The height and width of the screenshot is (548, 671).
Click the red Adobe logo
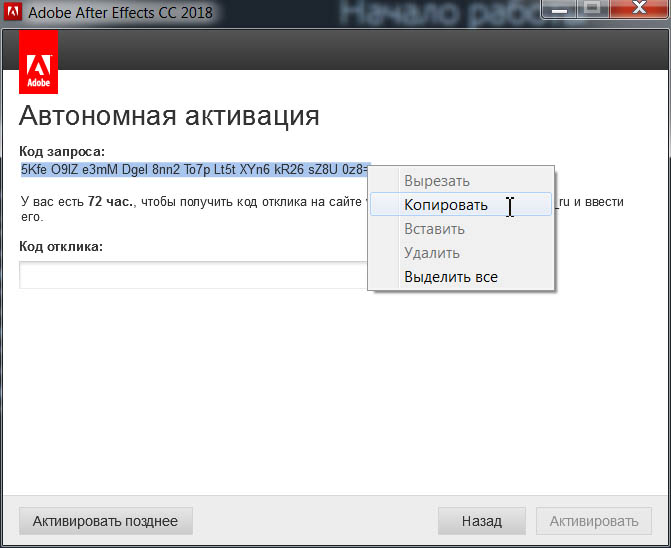[39, 62]
